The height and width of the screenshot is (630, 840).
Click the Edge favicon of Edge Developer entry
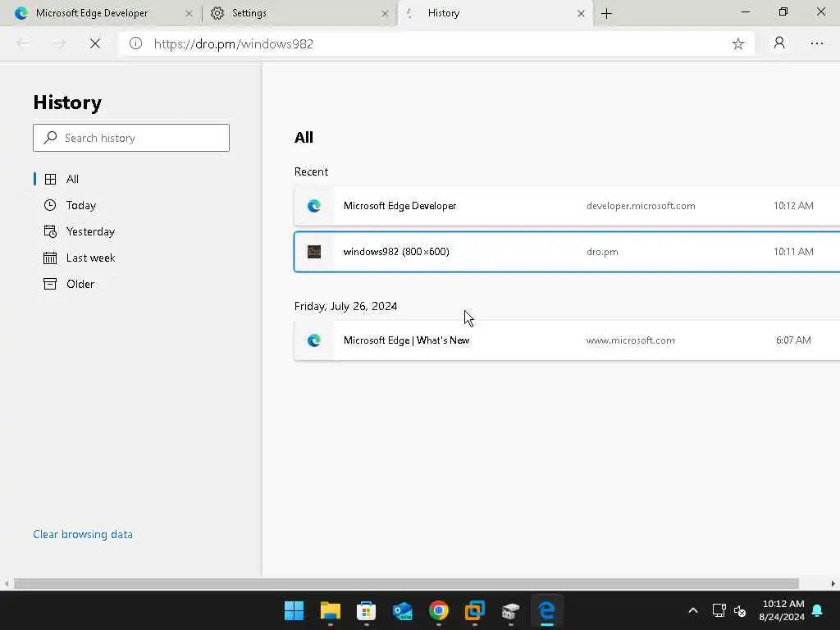click(314, 206)
